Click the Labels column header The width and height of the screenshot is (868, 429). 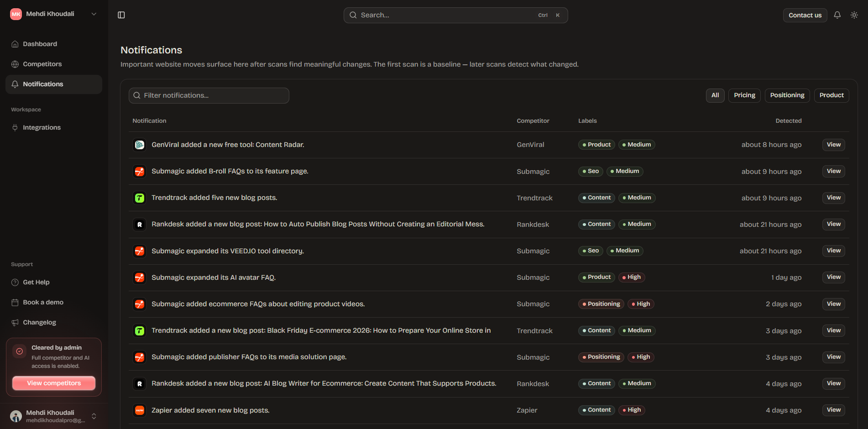click(x=587, y=121)
